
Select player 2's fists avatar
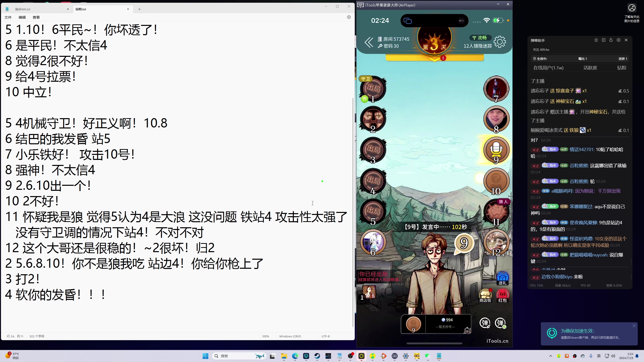click(x=373, y=119)
